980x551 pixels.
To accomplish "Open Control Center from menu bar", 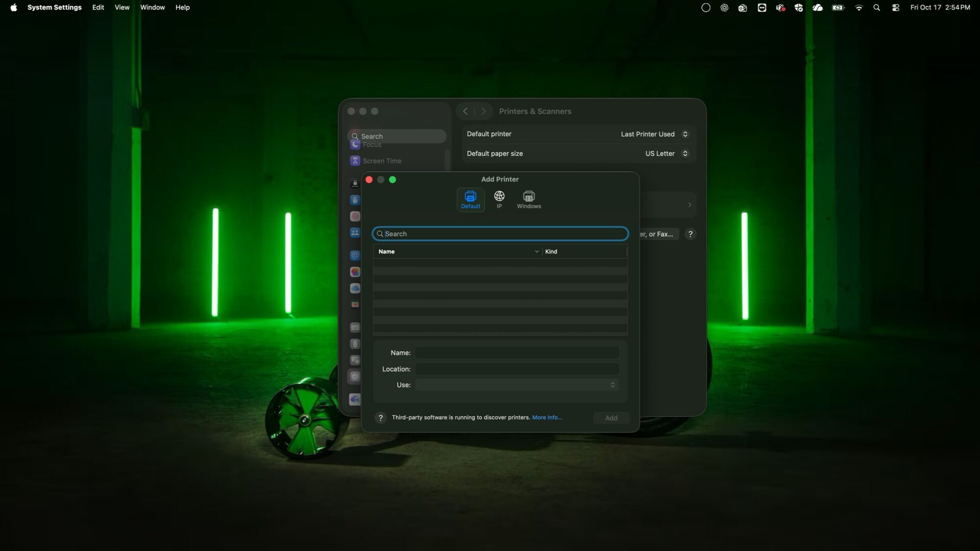I will [896, 8].
